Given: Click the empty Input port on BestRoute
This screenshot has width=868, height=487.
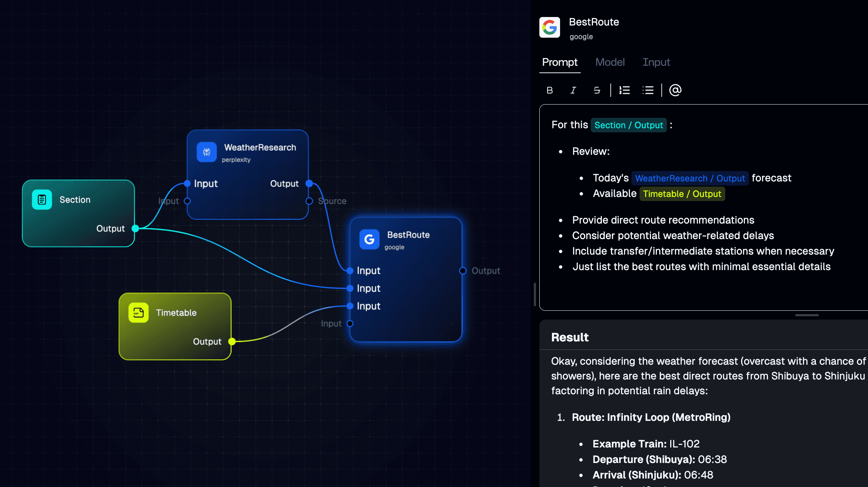Looking at the screenshot, I should tap(350, 324).
